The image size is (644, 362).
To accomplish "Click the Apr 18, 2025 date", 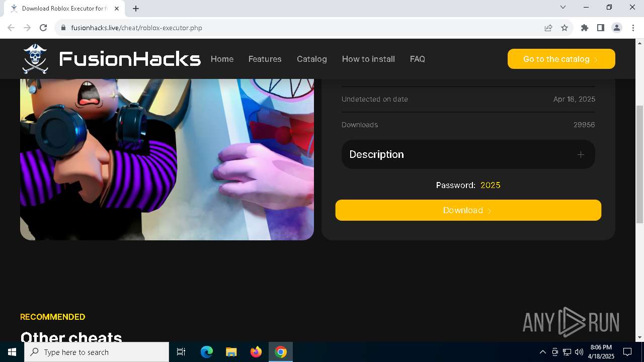I will pos(574,99).
